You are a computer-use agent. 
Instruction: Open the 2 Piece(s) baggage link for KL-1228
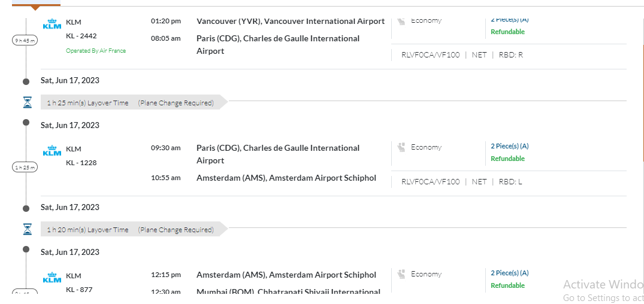coord(509,146)
